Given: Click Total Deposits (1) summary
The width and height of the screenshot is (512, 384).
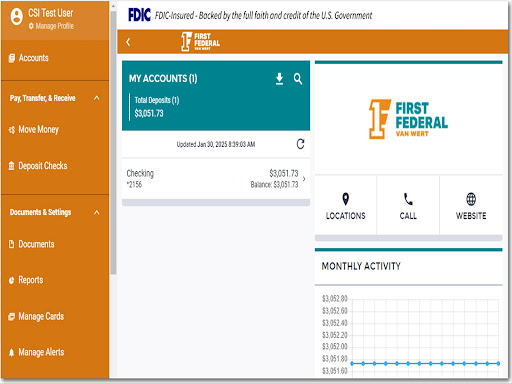Looking at the screenshot, I should 157,107.
